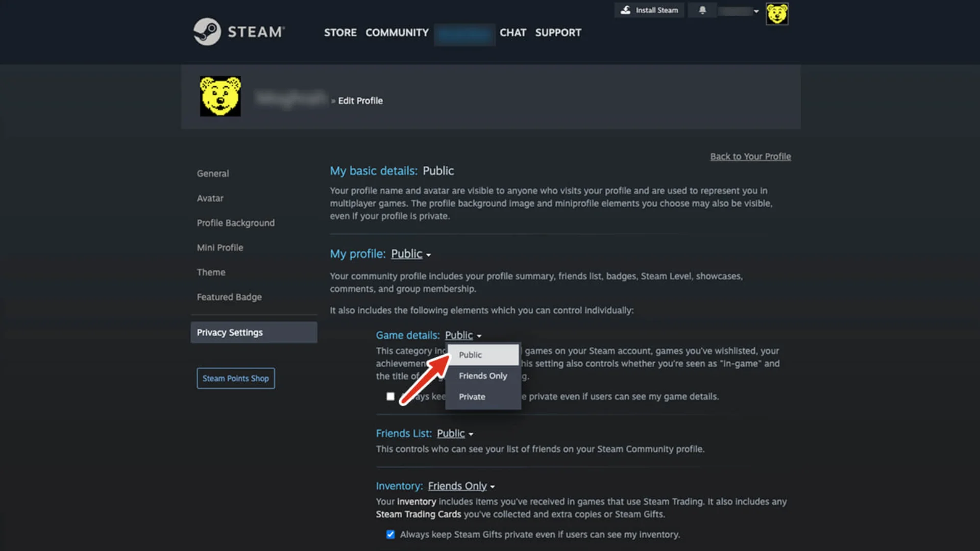
Task: Select Avatar in the sidebar
Action: point(210,198)
